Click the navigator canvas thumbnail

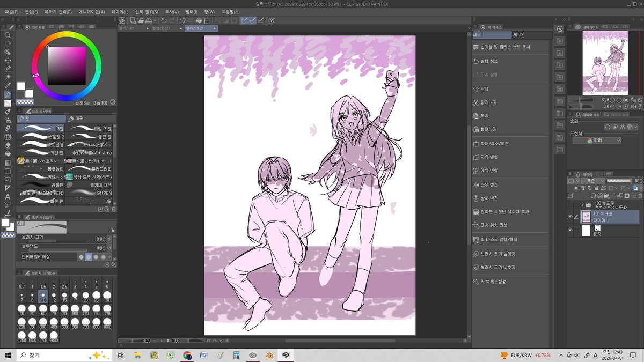pyautogui.click(x=605, y=63)
